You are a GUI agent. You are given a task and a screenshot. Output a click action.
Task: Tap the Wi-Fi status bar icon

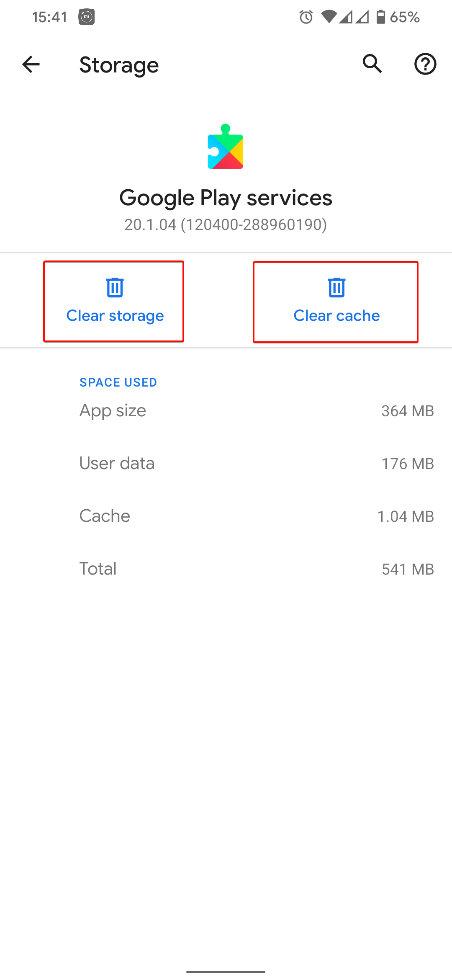pos(329,17)
